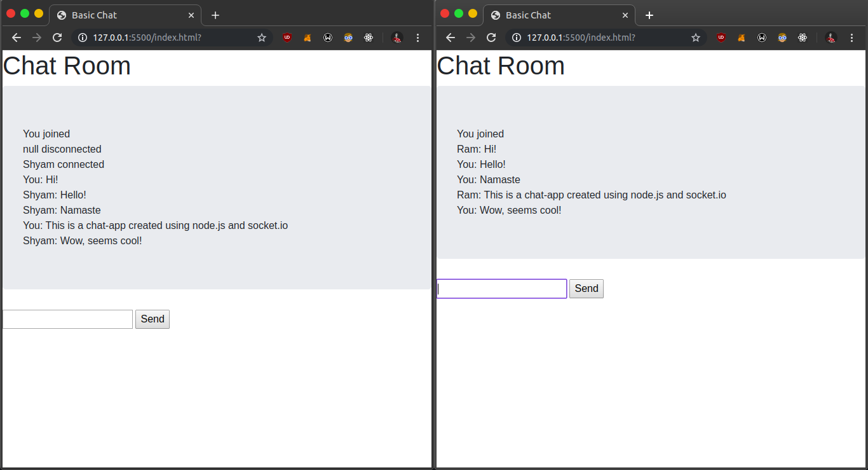Viewport: 868px width, 470px height.
Task: Reload the page in left browser window
Action: 57,38
